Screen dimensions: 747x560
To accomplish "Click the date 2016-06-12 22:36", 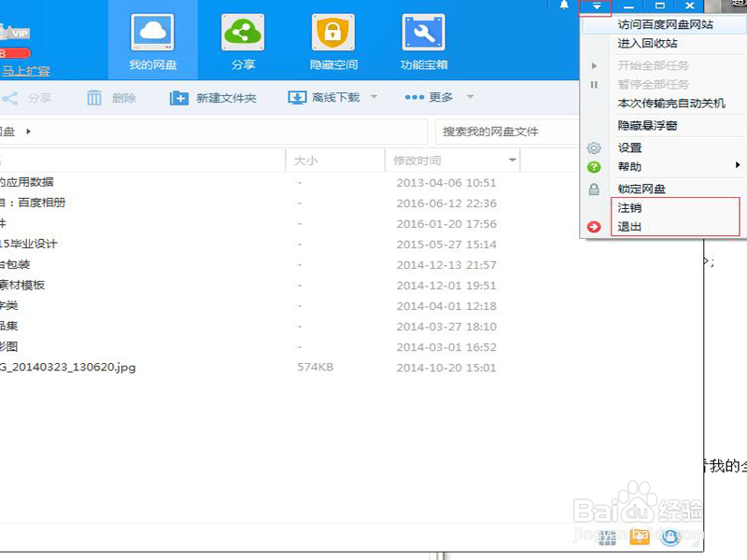I will [x=446, y=203].
